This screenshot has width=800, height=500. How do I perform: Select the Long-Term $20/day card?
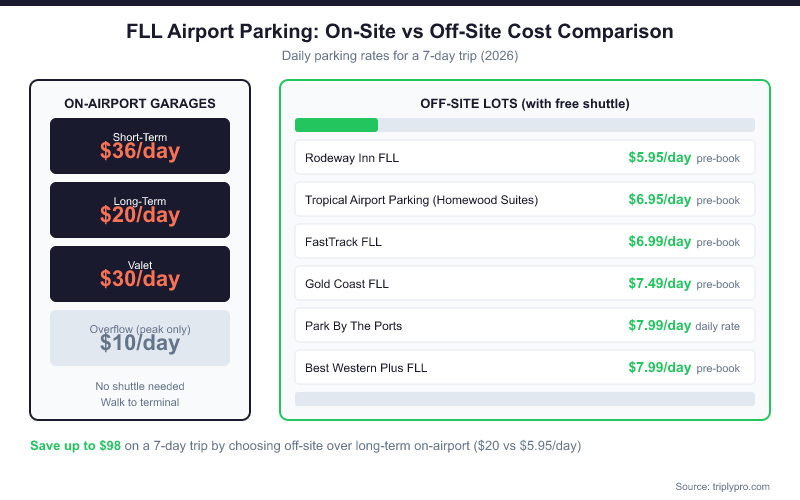pos(140,210)
